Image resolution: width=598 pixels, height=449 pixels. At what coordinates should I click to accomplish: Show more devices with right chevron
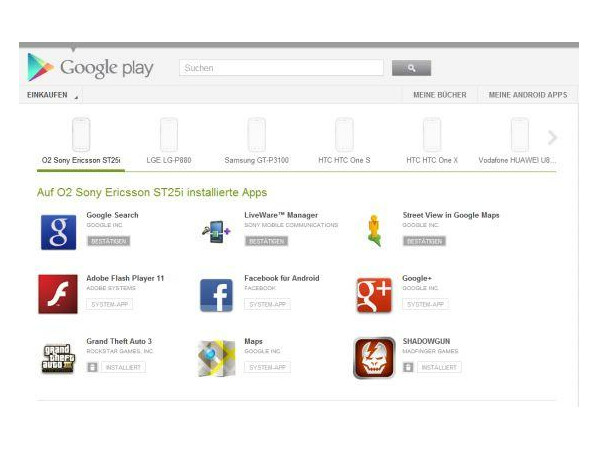[x=552, y=137]
